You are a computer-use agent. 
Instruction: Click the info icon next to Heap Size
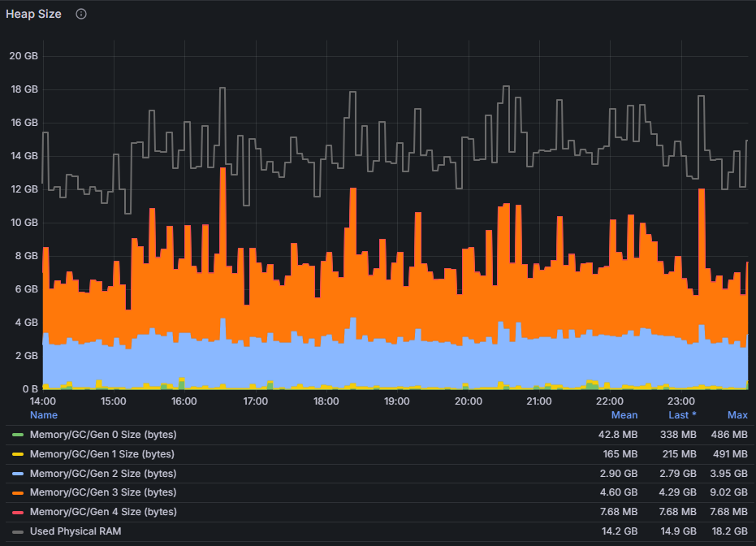coord(81,14)
